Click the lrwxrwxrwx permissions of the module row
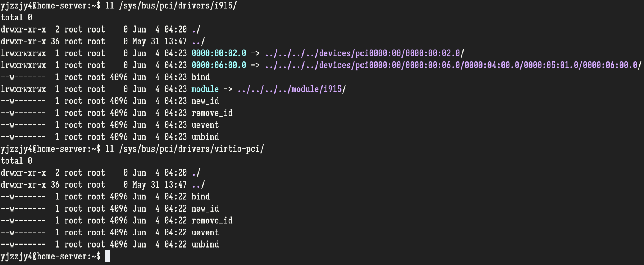Image resolution: width=644 pixels, height=265 pixels. (23, 89)
